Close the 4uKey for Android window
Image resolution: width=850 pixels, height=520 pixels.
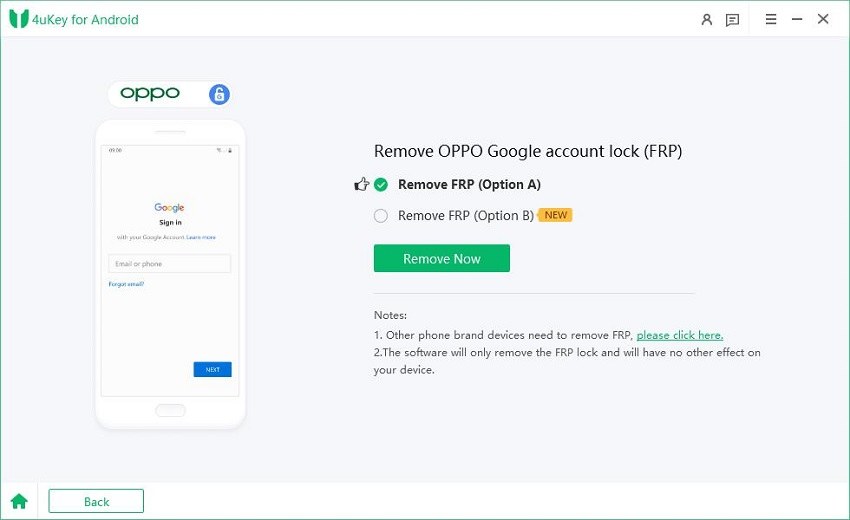tap(823, 19)
